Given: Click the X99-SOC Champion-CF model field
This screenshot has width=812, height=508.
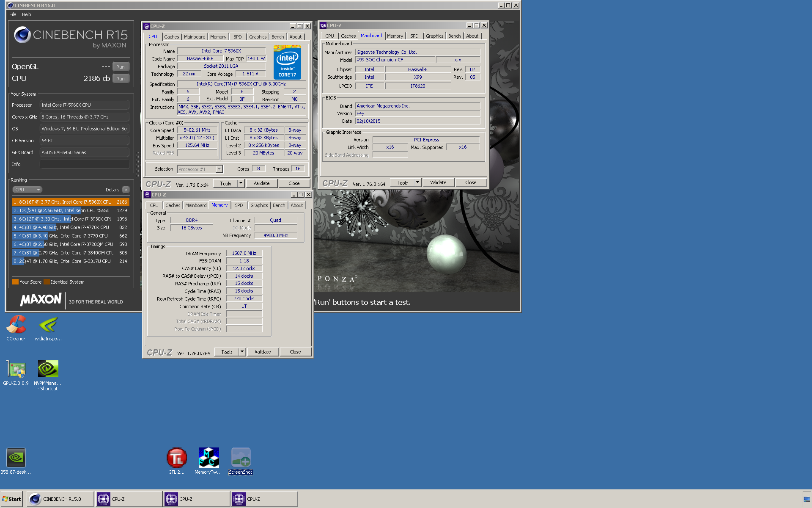Looking at the screenshot, I should coord(395,60).
